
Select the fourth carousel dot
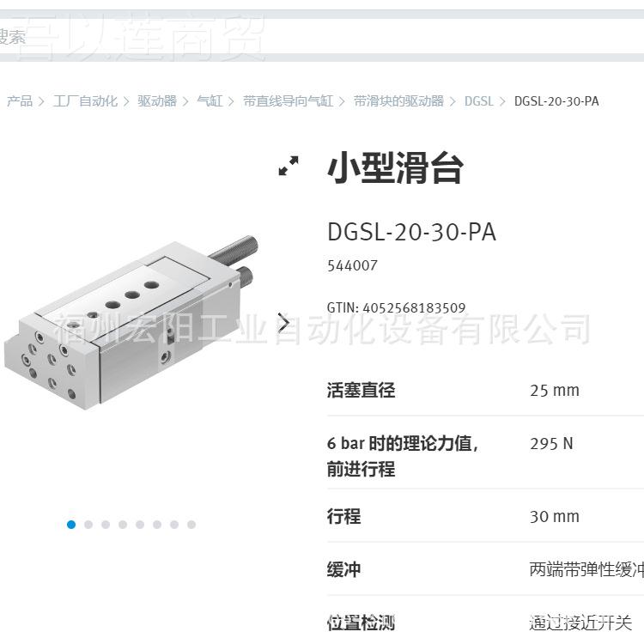[x=123, y=525]
